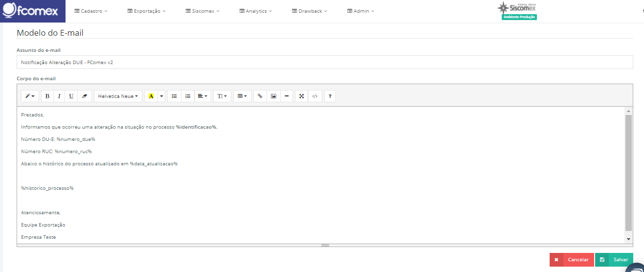
Task: Click the 'Atenciosamente,' line
Action: pos(41,213)
